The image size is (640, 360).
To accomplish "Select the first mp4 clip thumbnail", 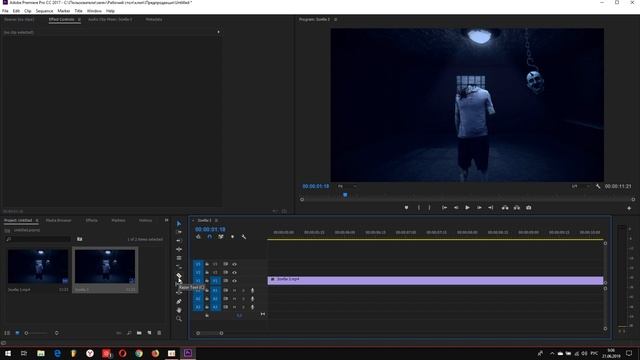I will coord(38,267).
